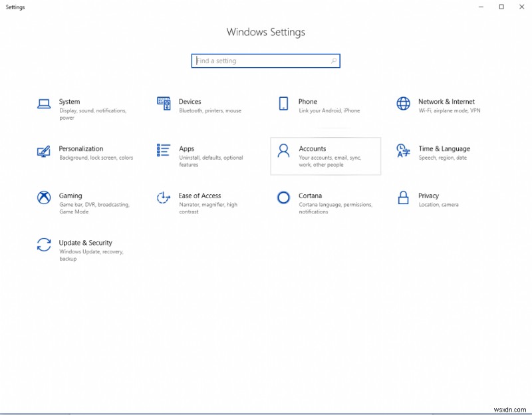Open Privacy settings padlock icon
The image size is (532, 415).
coord(404,198)
